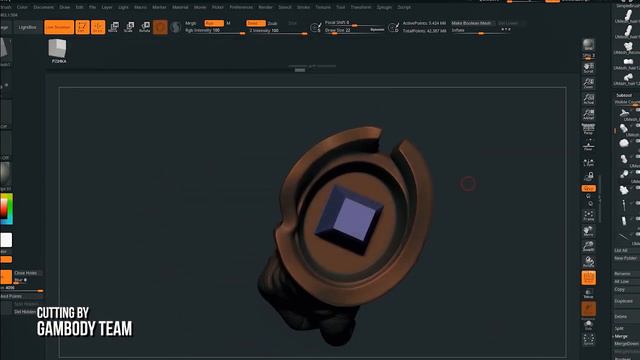
Task: Click the Xpose icon at shelf bottom
Action: coord(589,340)
